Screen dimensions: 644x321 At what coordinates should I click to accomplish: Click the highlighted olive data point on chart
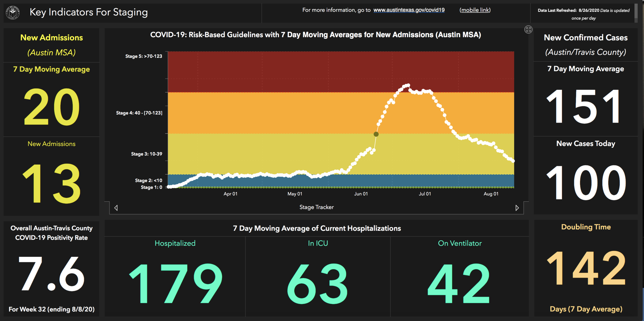[376, 134]
